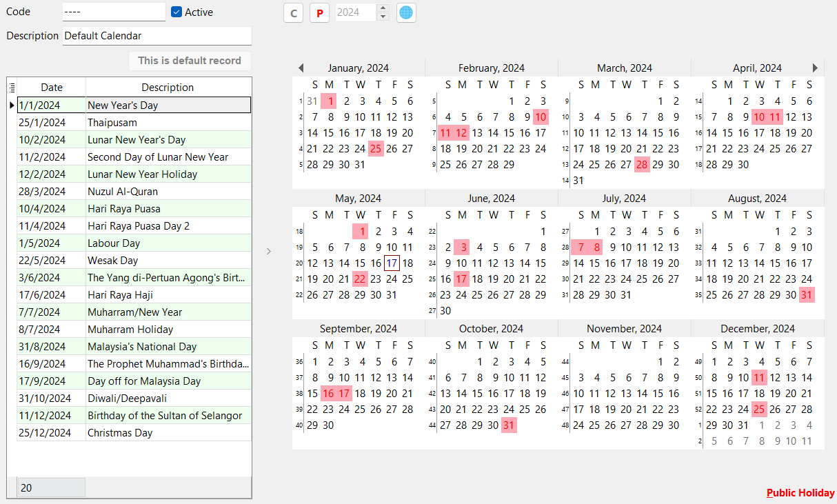
Task: Click the Public Holiday legend link
Action: coord(800,493)
